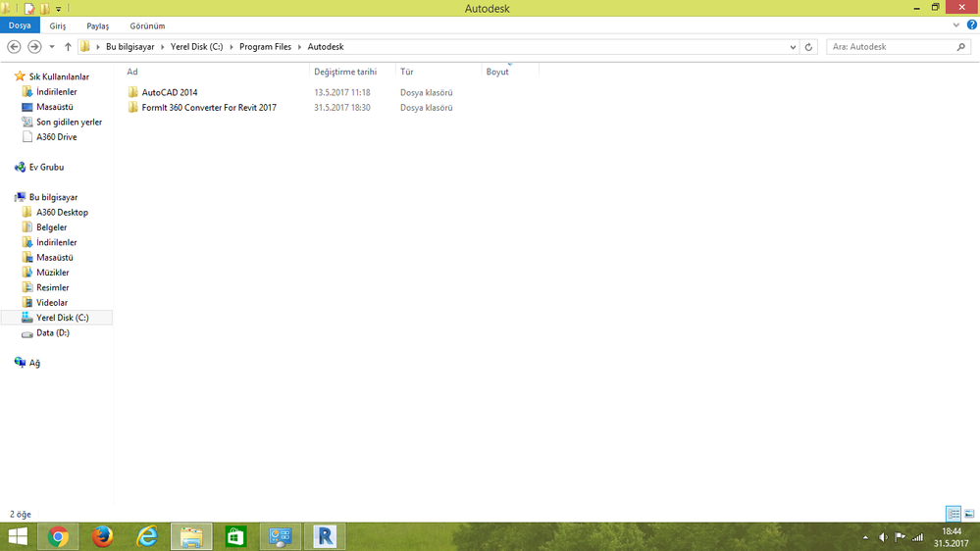Click 'Bu bilgisayar' in the address path
This screenshot has height=551, width=980.
click(130, 47)
